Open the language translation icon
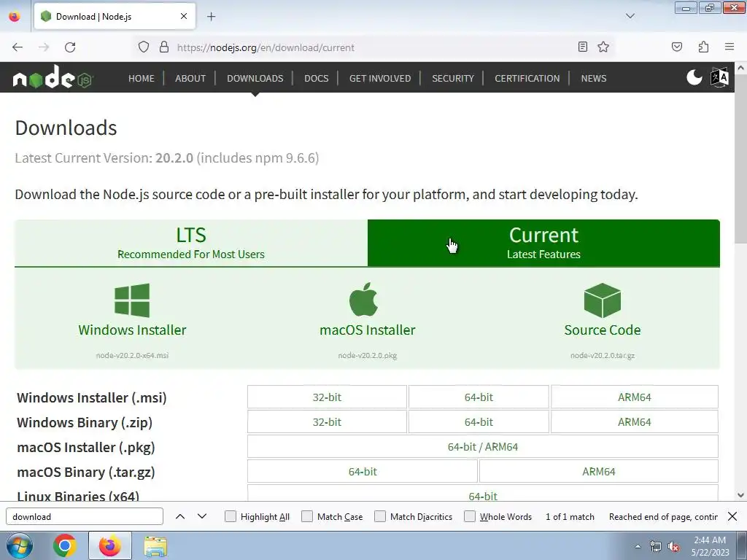This screenshot has height=560, width=747. click(719, 77)
